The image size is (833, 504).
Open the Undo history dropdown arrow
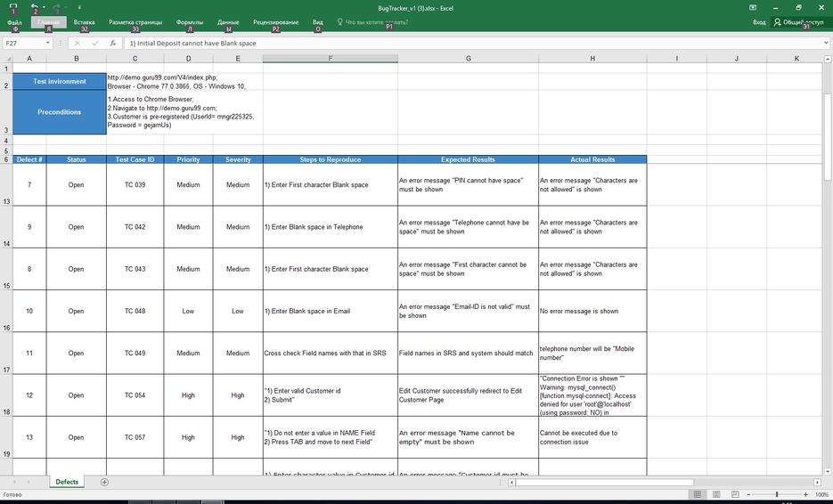pos(43,7)
